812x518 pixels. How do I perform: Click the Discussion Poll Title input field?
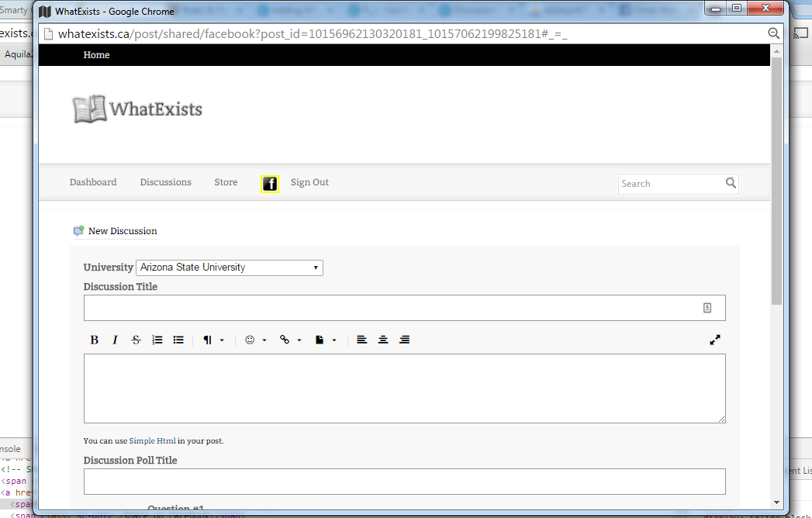[404, 482]
